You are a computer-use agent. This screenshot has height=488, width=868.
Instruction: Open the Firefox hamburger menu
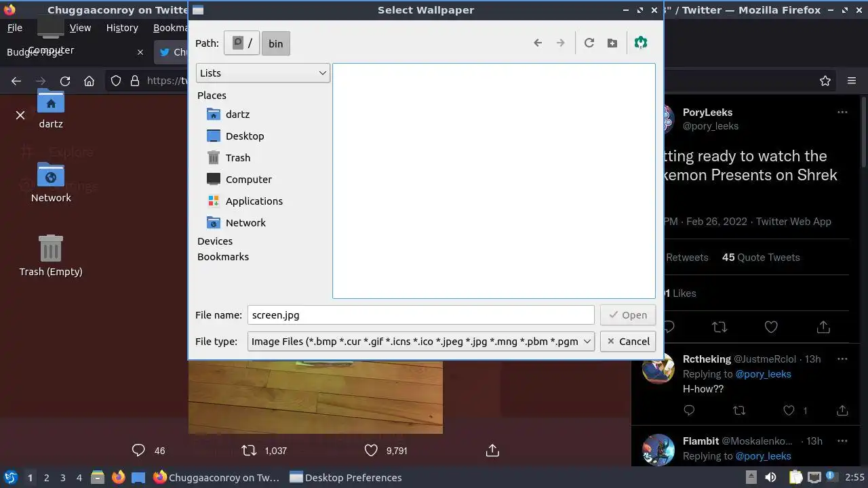tap(852, 81)
